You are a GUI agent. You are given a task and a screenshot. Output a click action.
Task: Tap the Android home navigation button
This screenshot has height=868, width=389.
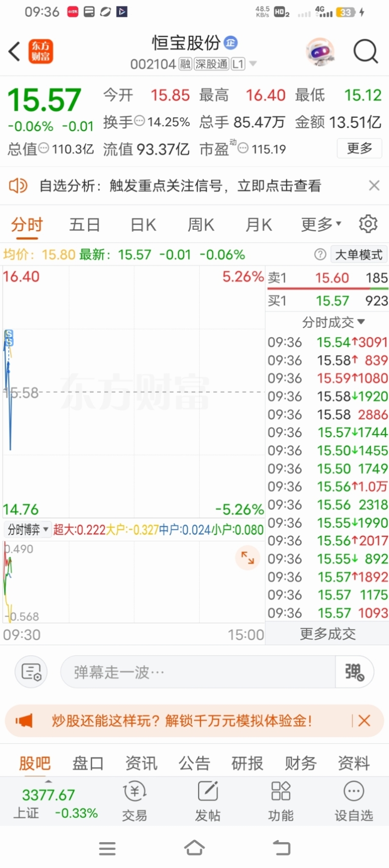[194, 848]
